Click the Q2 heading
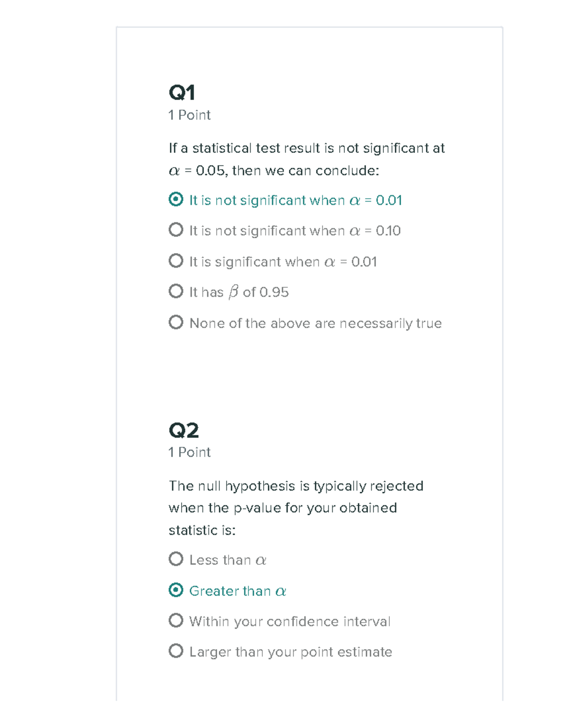This screenshot has height=728, width=563. (x=184, y=430)
